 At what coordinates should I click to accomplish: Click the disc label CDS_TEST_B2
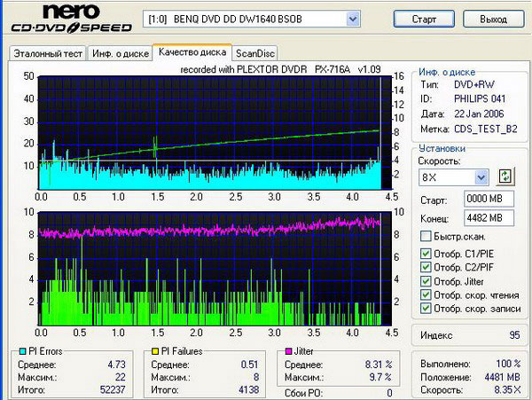(x=486, y=129)
